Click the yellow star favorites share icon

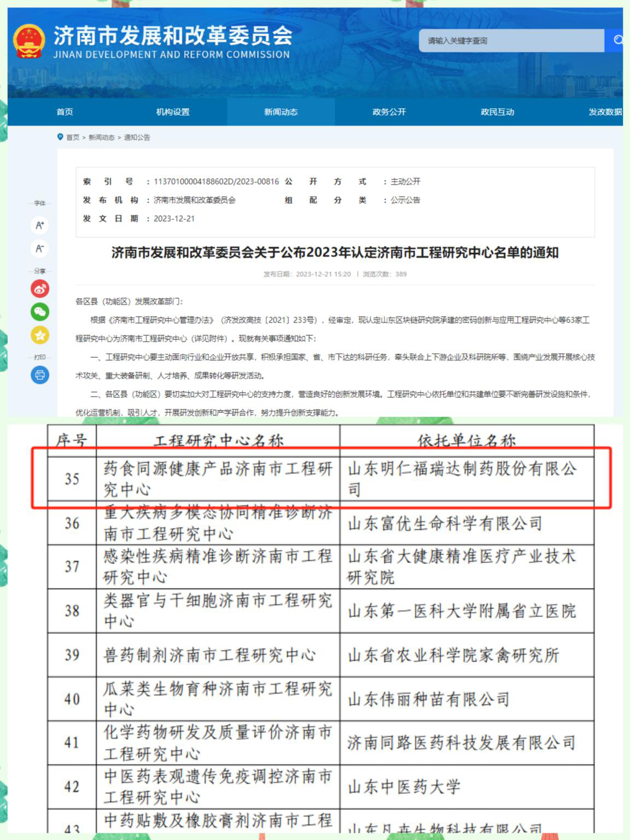click(x=40, y=335)
